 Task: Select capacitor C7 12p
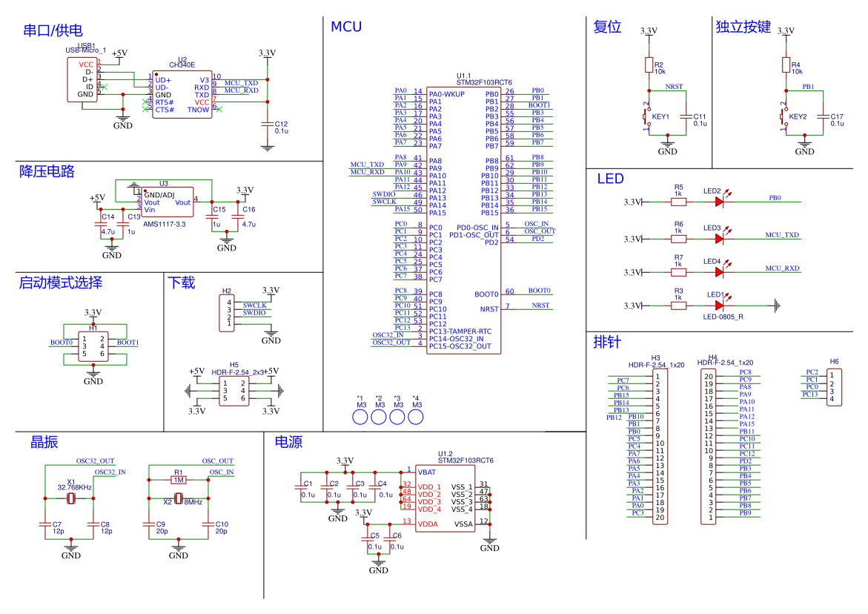[x=44, y=524]
